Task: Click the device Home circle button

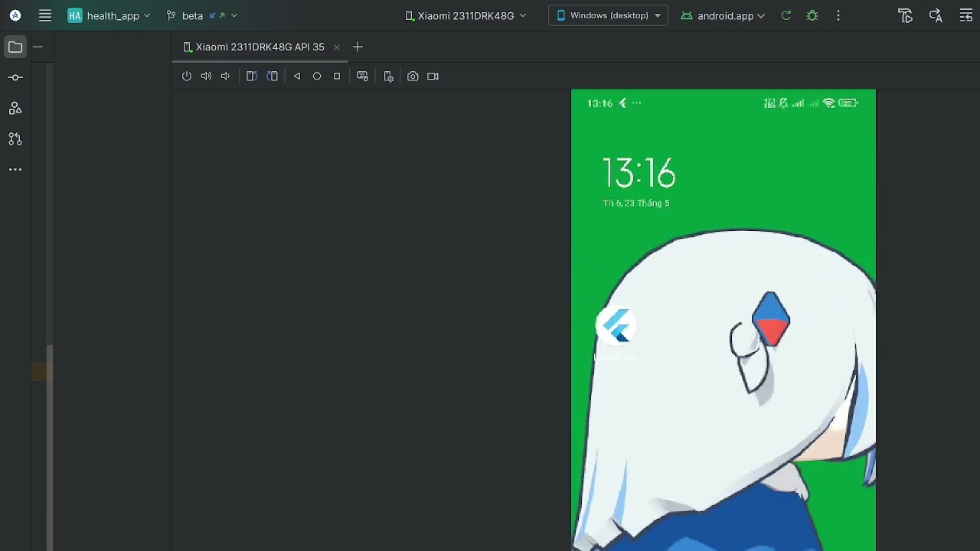Action: pos(317,76)
